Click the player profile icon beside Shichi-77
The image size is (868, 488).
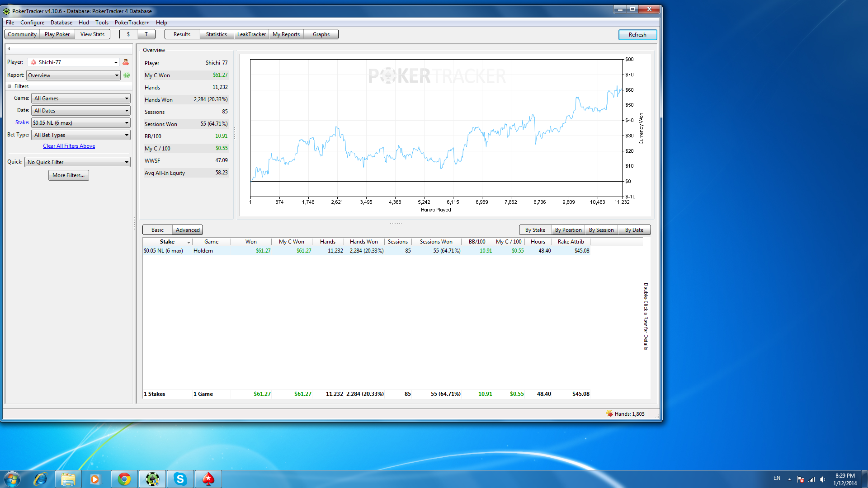tap(126, 62)
